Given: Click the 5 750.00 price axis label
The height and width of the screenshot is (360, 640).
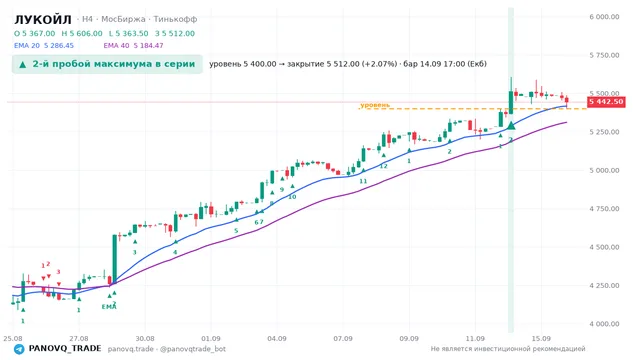Looking at the screenshot, I should coord(604,55).
